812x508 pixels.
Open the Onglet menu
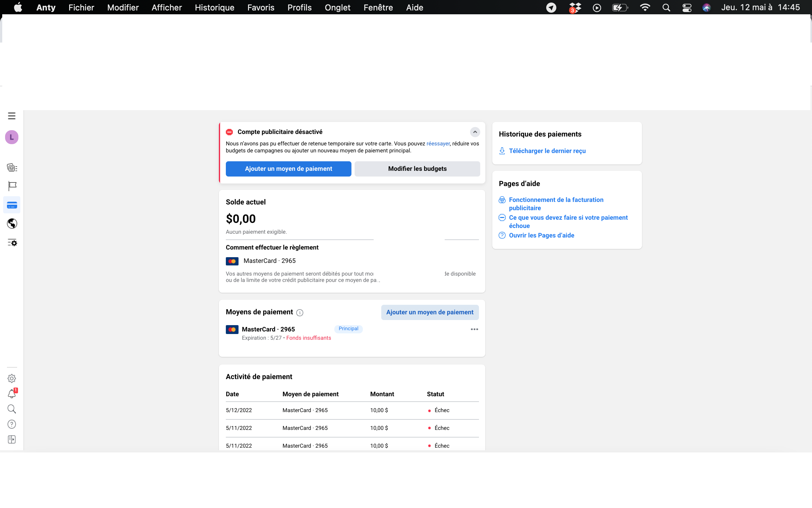pos(337,7)
